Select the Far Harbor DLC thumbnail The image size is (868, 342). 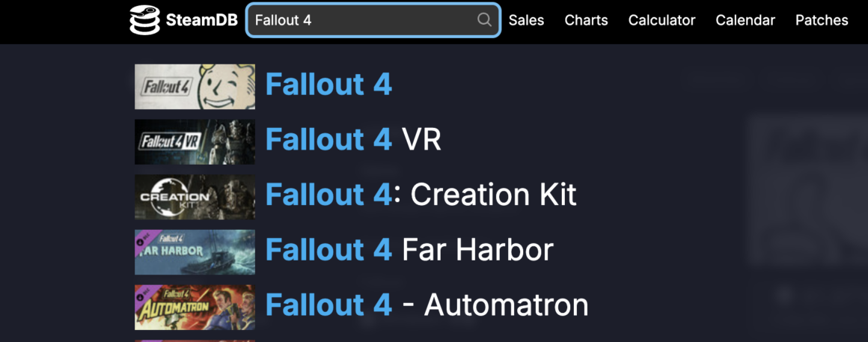point(195,252)
